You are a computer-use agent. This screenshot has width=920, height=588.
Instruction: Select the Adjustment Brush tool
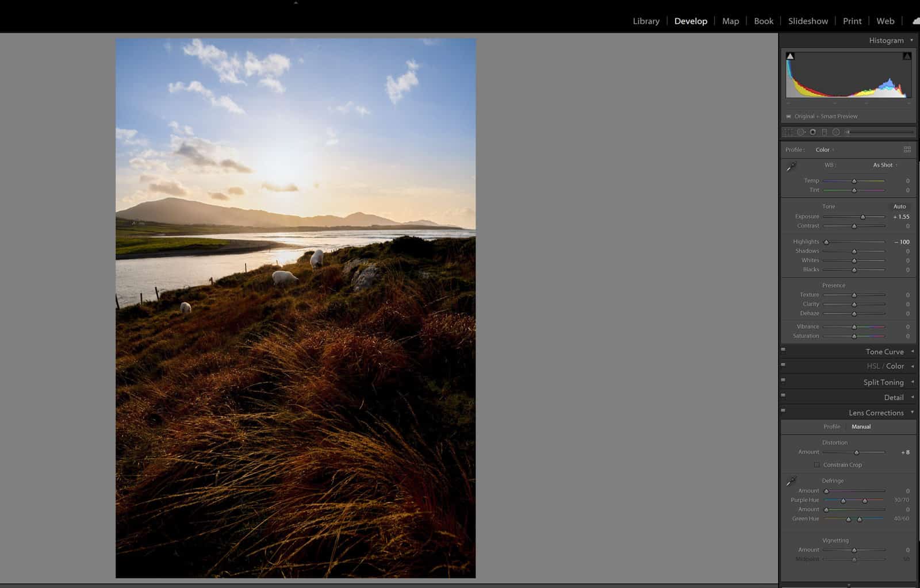click(847, 132)
